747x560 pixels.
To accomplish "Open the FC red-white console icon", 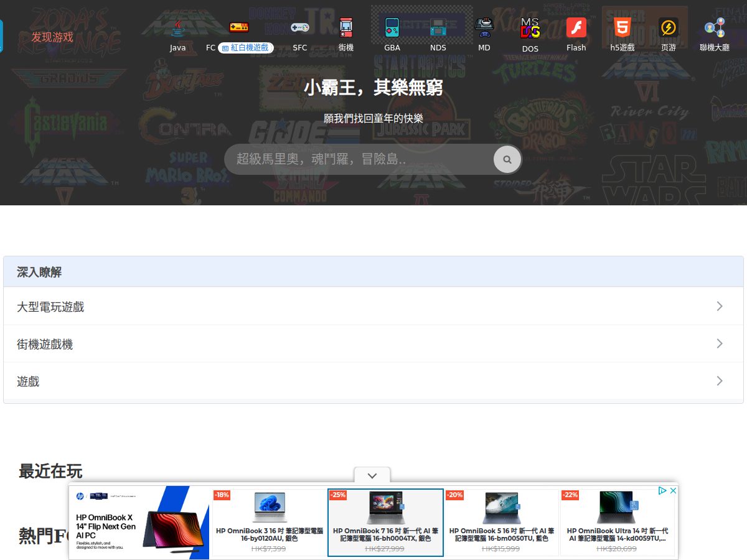I will 239,27.
